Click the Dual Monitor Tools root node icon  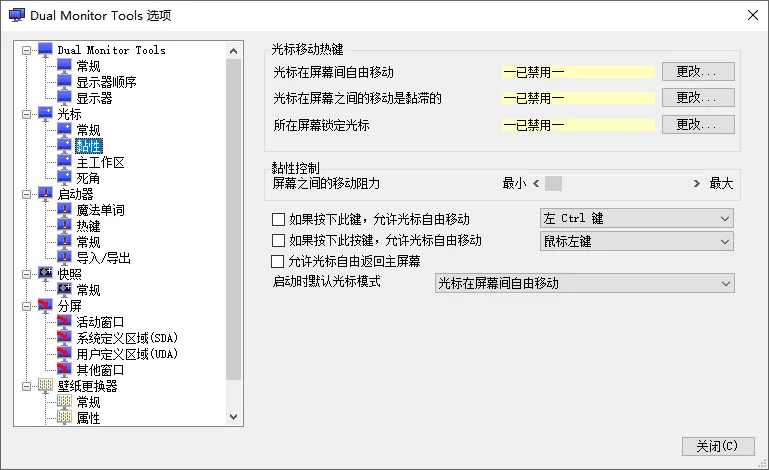(x=45, y=50)
